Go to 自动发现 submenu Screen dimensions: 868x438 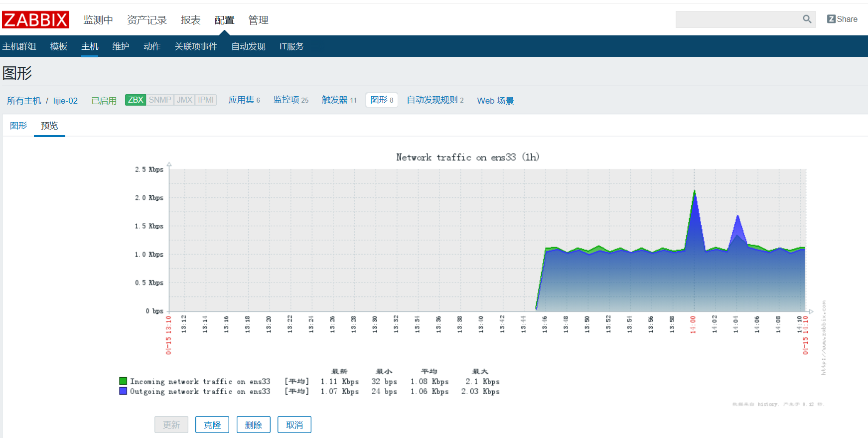[248, 46]
